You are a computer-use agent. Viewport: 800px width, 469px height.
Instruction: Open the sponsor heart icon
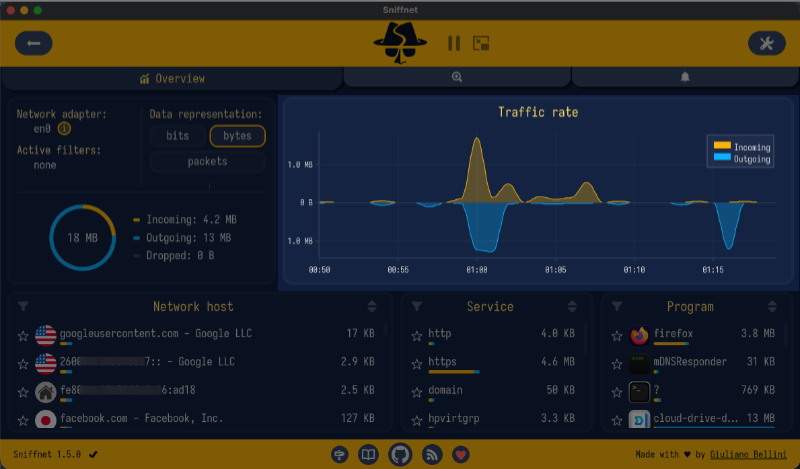[461, 454]
